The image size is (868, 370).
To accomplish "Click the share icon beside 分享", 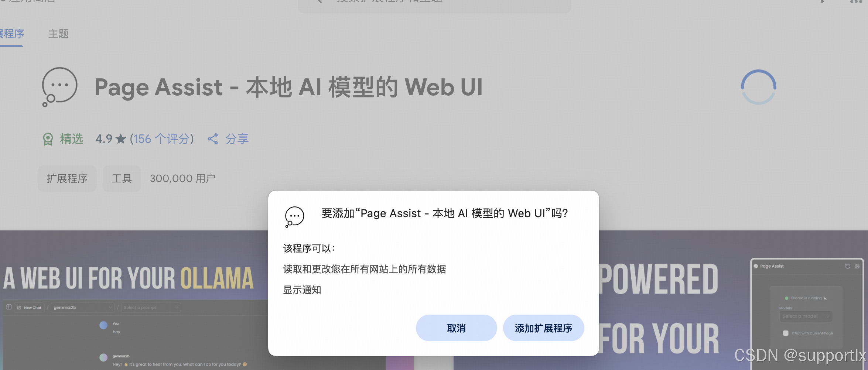I will (x=213, y=139).
